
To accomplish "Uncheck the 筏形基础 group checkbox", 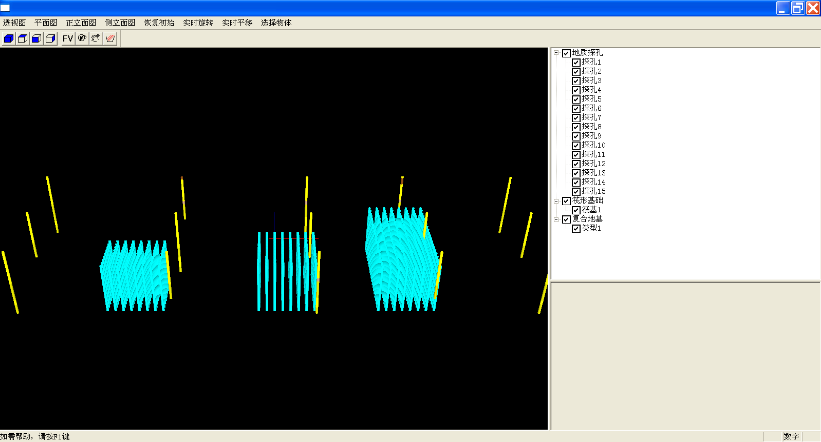I will pos(566,201).
